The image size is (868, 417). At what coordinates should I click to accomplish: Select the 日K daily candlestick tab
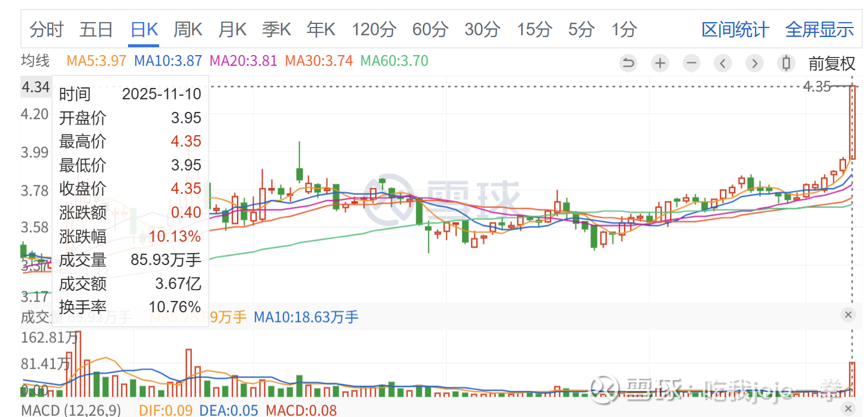point(144,29)
